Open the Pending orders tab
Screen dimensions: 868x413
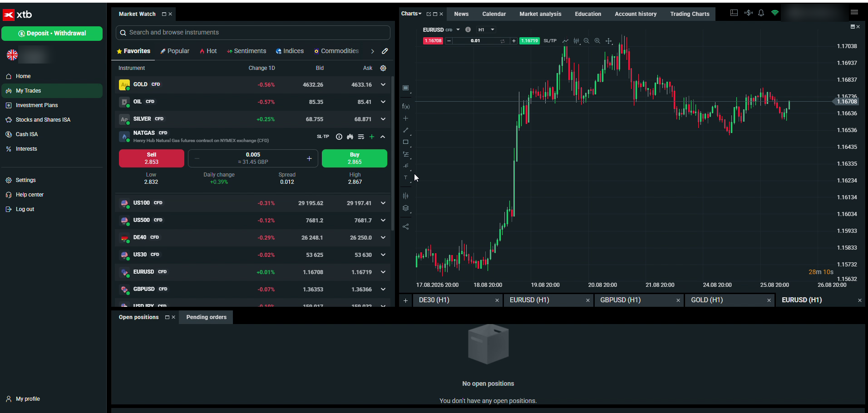206,317
